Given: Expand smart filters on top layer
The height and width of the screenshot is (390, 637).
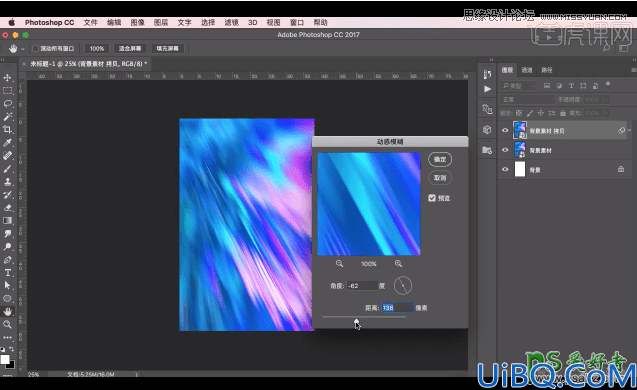Looking at the screenshot, I should coord(629,130).
